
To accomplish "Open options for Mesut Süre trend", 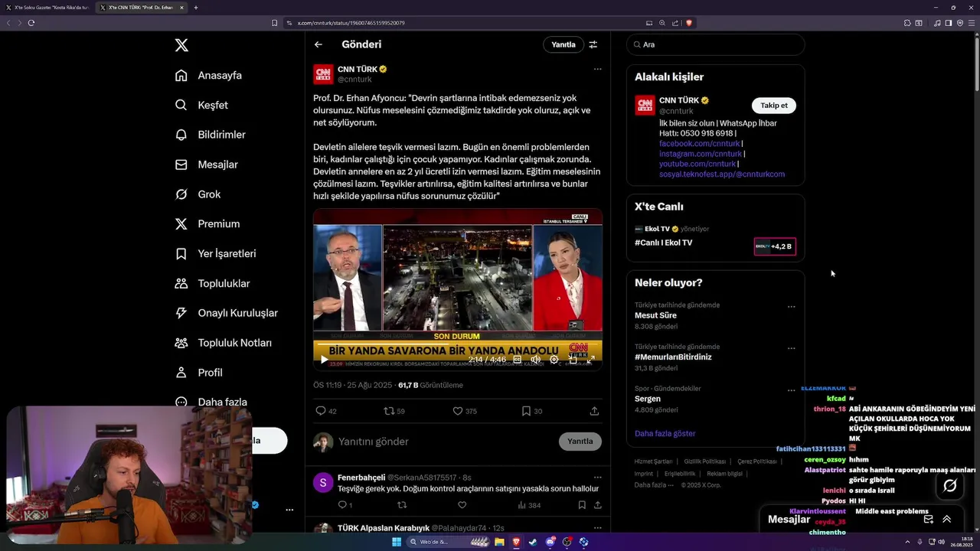I will click(x=792, y=307).
